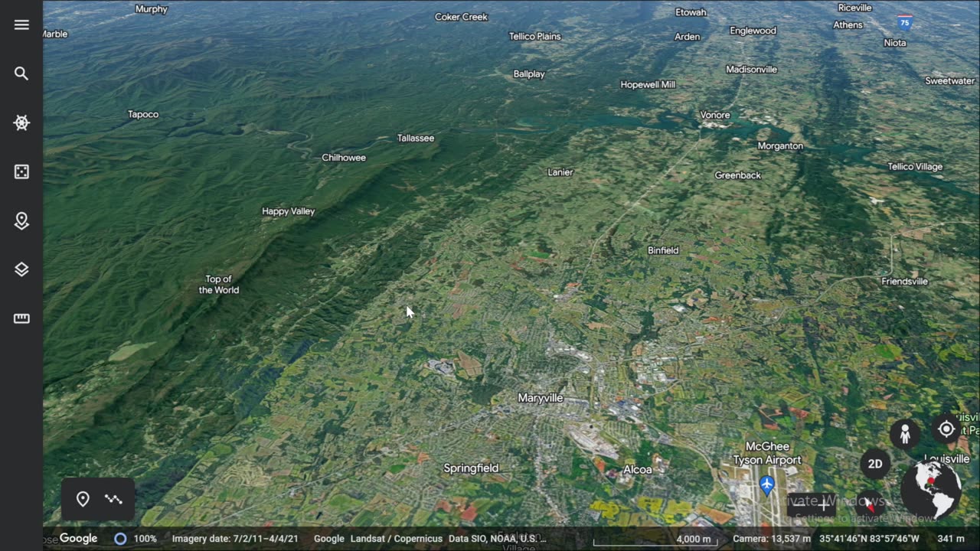The image size is (980, 551).
Task: Switch view to 2D mode
Action: click(875, 464)
